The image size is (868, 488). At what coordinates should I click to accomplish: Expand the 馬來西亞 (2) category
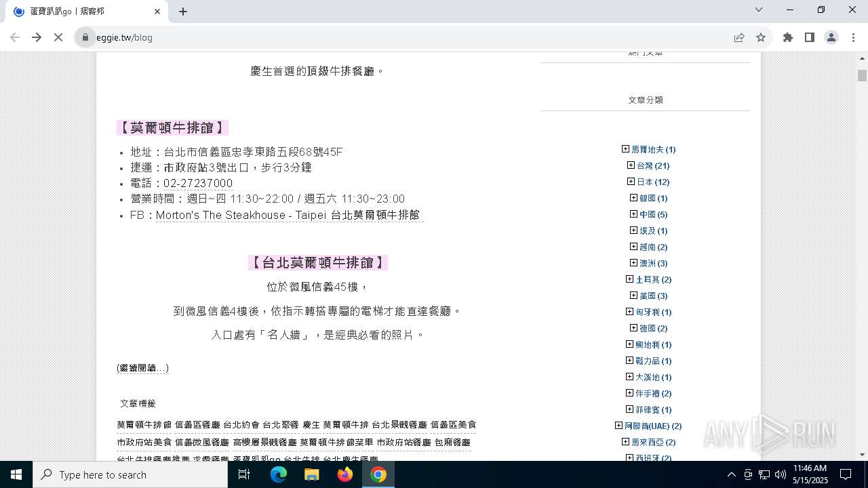coord(625,442)
